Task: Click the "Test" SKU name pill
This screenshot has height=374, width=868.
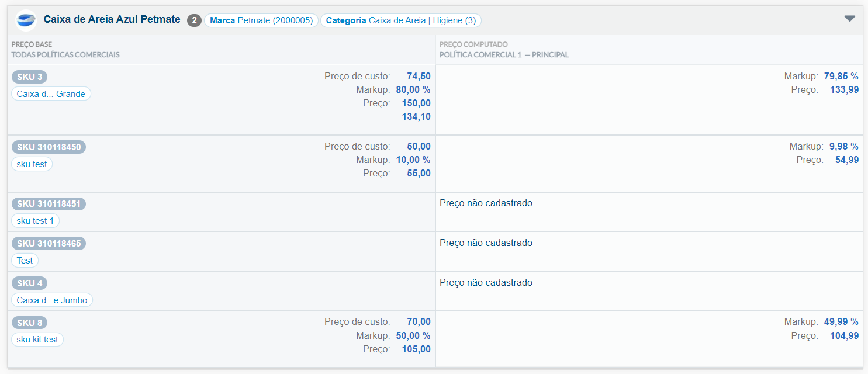Action: (25, 261)
